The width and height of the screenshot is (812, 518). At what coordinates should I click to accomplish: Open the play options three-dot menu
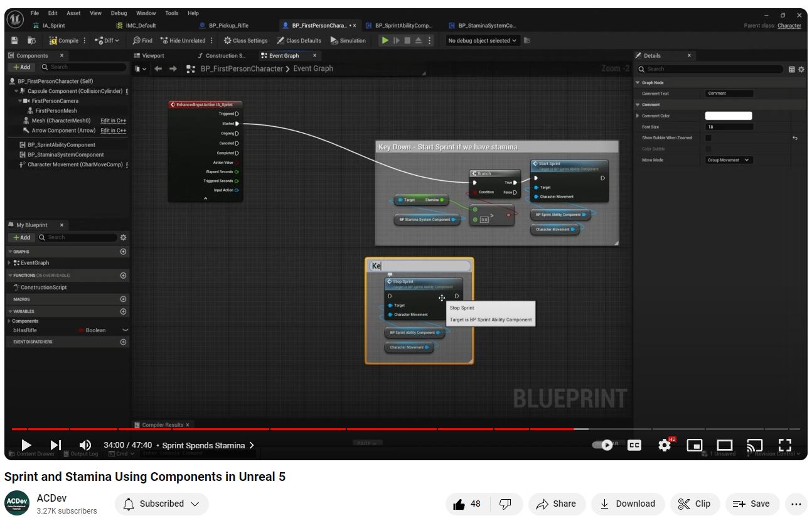[x=430, y=40]
